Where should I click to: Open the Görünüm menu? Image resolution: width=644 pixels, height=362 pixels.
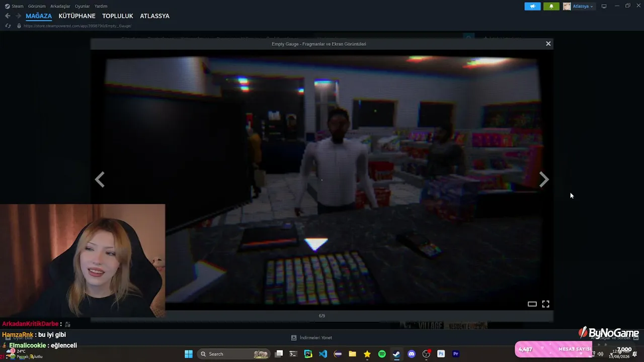[37, 6]
